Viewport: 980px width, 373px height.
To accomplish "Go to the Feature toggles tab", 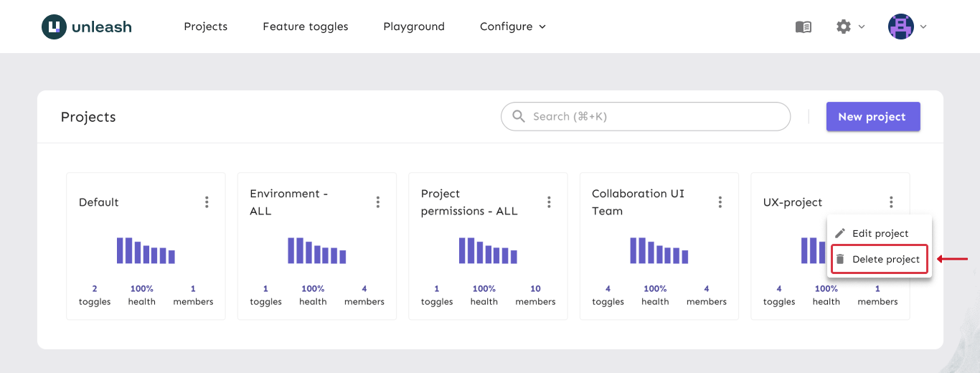I will pos(306,27).
